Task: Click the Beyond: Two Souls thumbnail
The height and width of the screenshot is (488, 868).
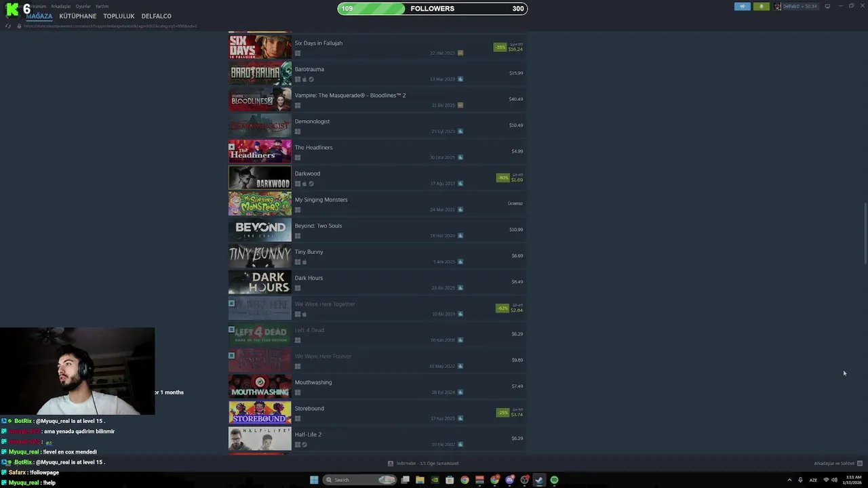Action: [x=260, y=230]
